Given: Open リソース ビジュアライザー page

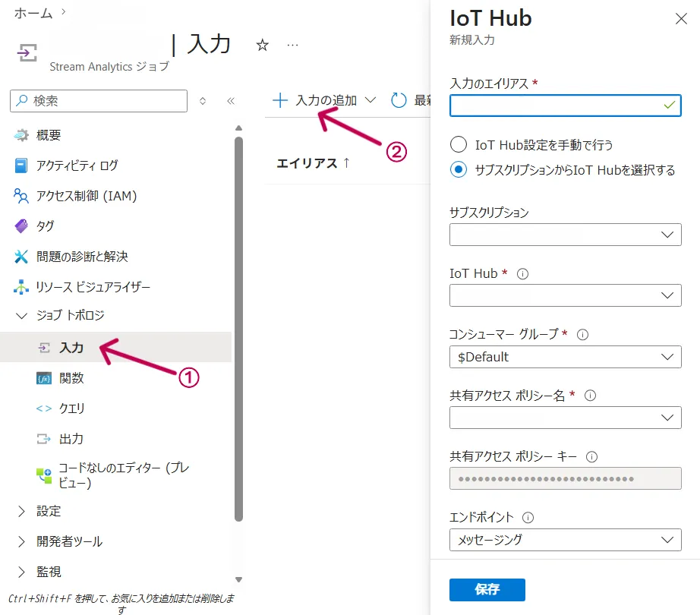Looking at the screenshot, I should click(93, 286).
